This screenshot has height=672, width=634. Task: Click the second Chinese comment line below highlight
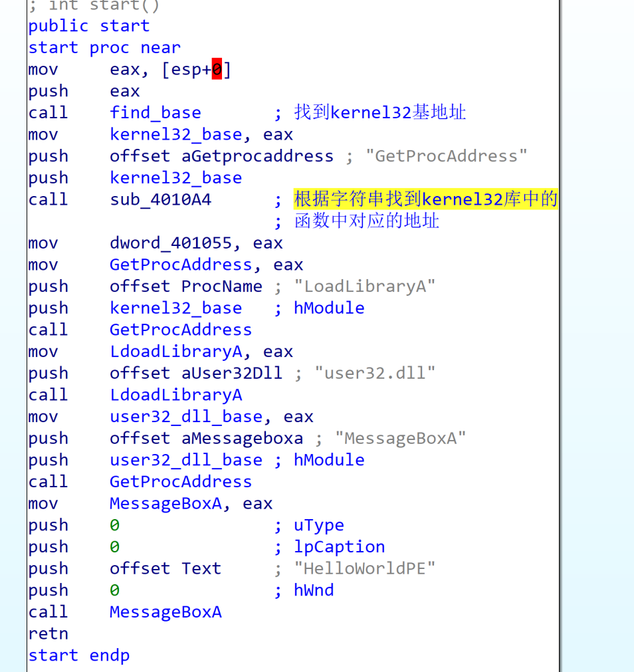367,221
